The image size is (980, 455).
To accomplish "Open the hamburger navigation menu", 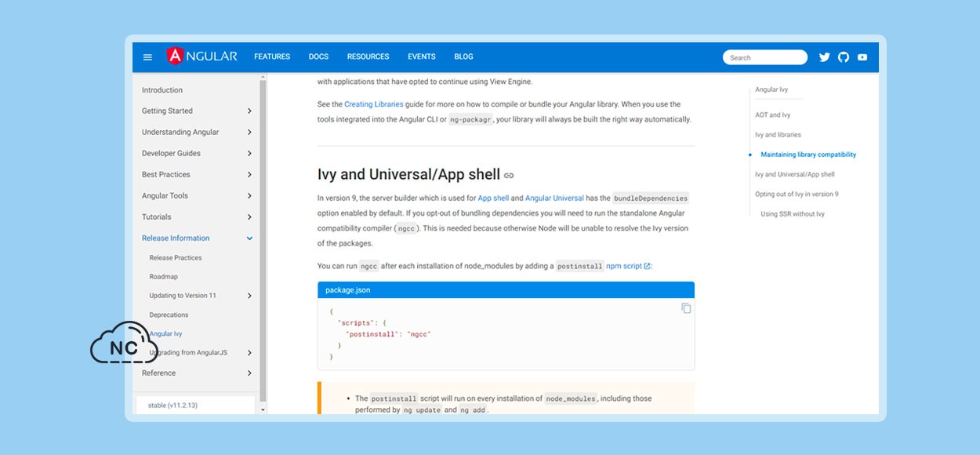I will [x=147, y=57].
